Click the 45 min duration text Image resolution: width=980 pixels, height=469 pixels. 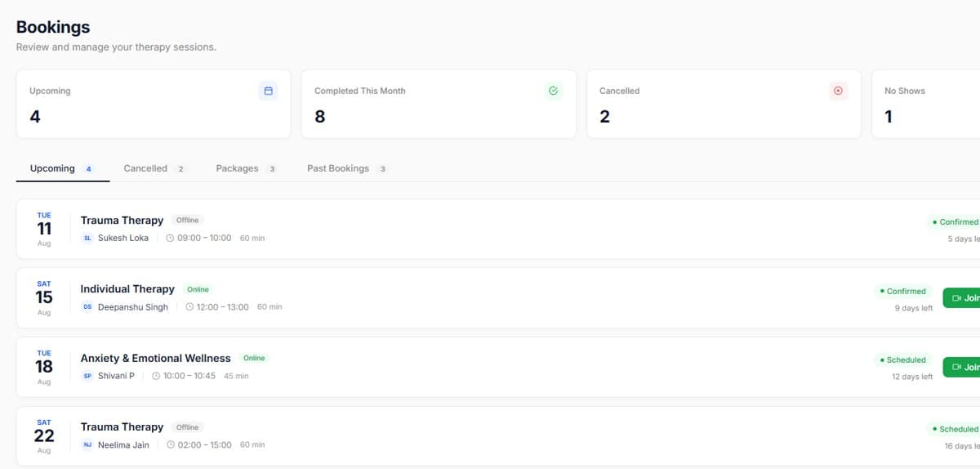point(236,376)
